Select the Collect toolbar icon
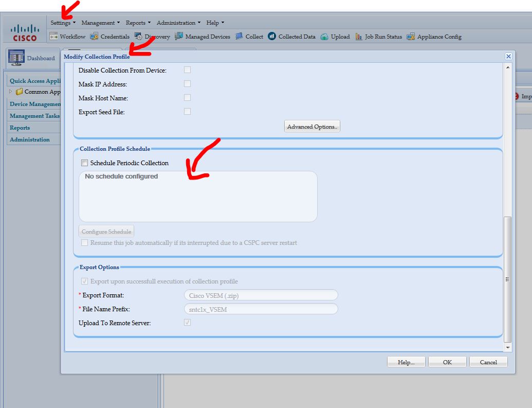This screenshot has width=532, height=408. tap(239, 37)
